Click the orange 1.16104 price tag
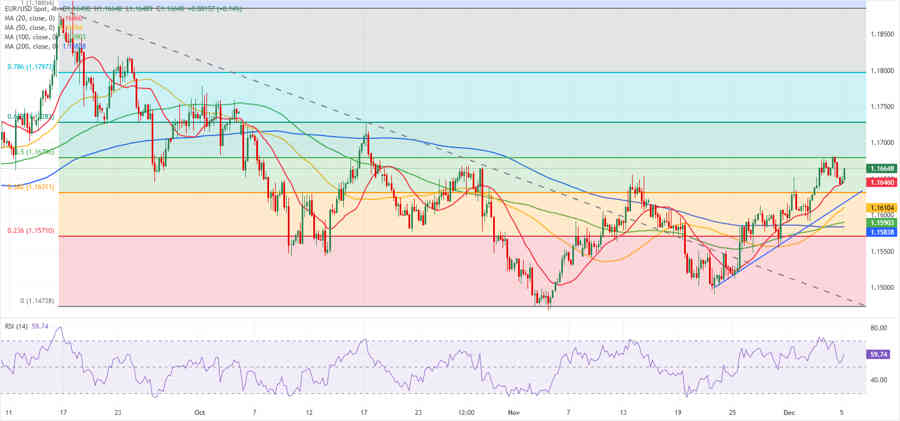900x421 pixels. coord(881,208)
